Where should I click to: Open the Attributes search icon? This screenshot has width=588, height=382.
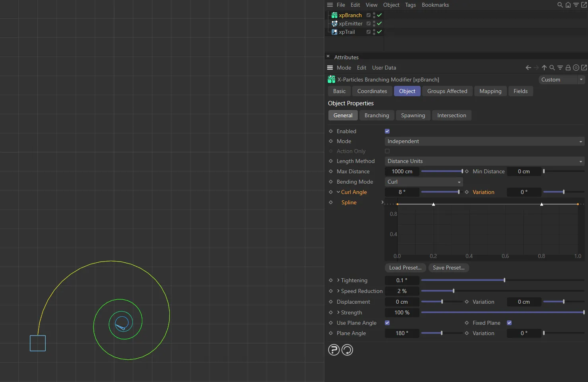coord(552,68)
